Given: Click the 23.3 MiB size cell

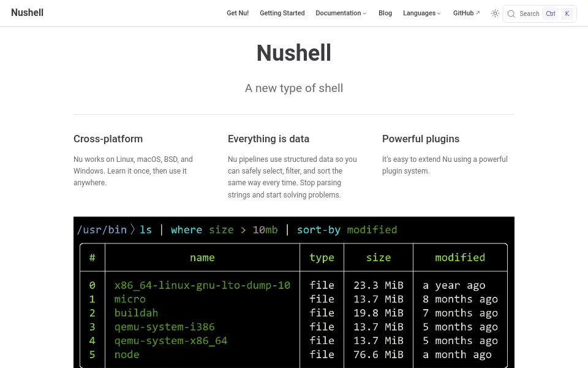Looking at the screenshot, I should (379, 285).
